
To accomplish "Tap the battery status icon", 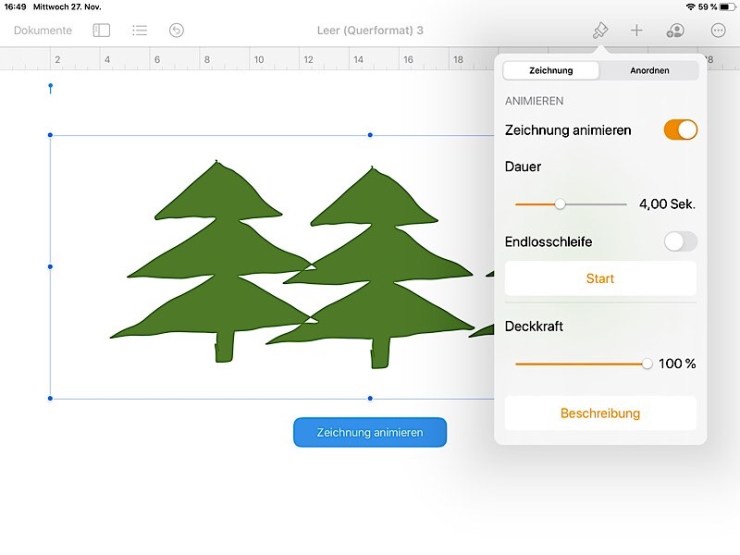I will [727, 7].
